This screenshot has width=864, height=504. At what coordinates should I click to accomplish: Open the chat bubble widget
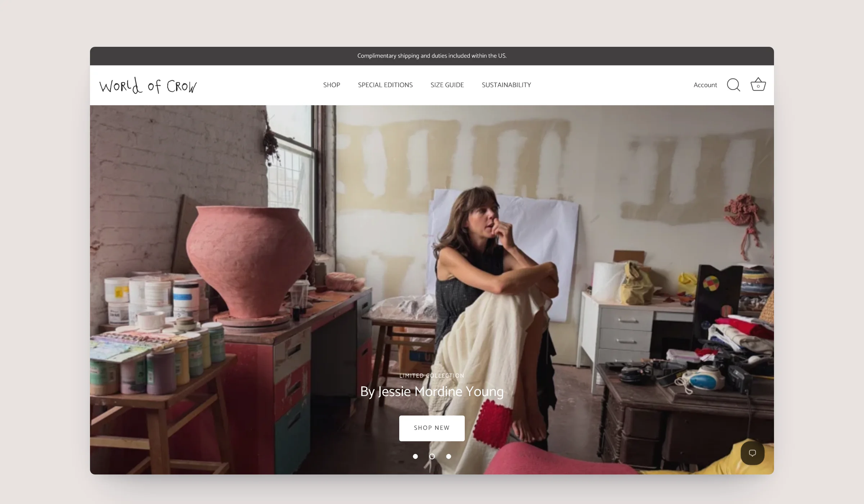[752, 453]
